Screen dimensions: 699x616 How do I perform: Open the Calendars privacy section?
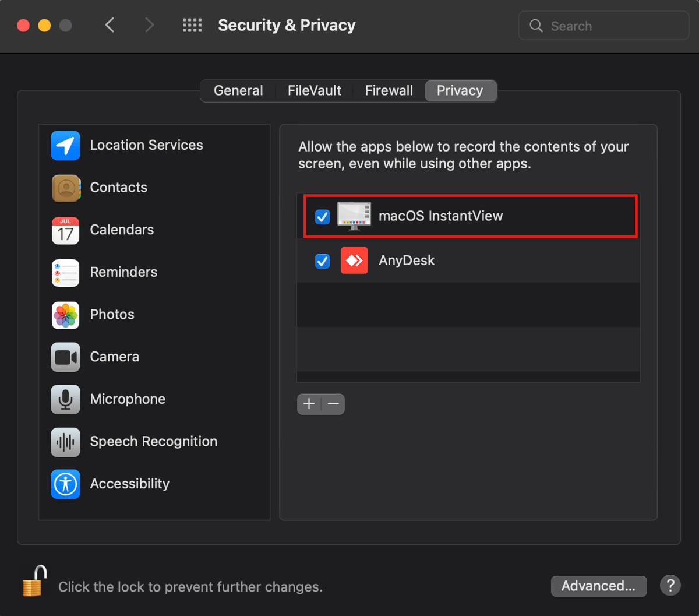65,231
